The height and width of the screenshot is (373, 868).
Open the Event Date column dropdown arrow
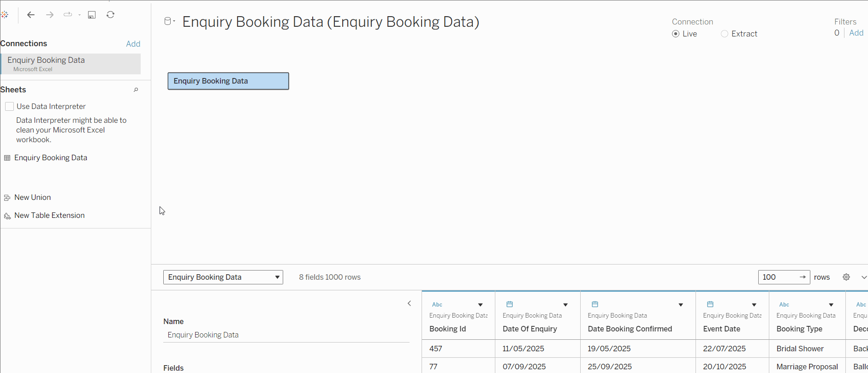[x=754, y=305]
